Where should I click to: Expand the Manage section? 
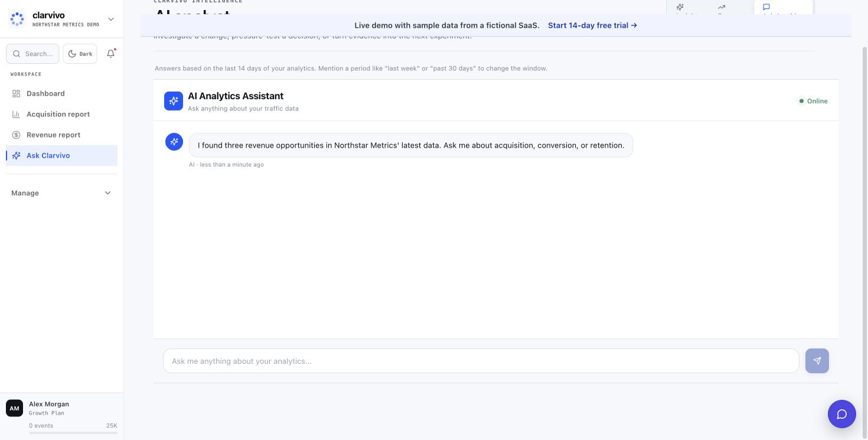point(61,193)
